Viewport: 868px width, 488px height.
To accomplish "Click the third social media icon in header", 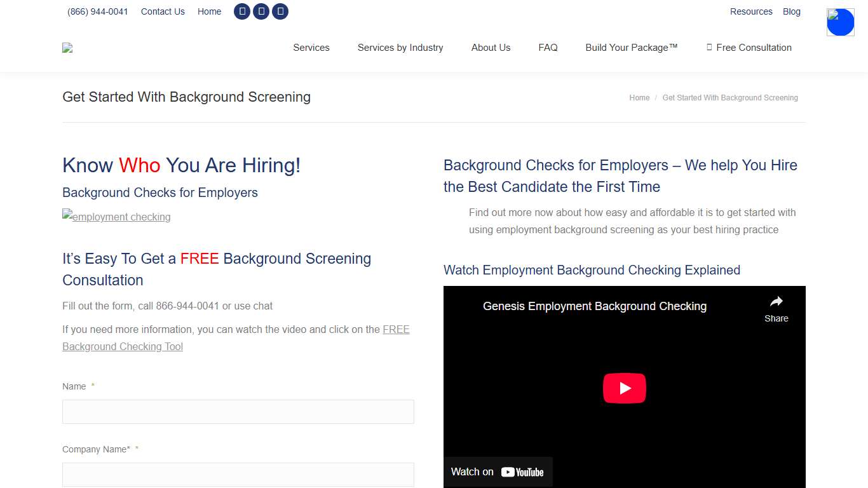I will [x=280, y=11].
